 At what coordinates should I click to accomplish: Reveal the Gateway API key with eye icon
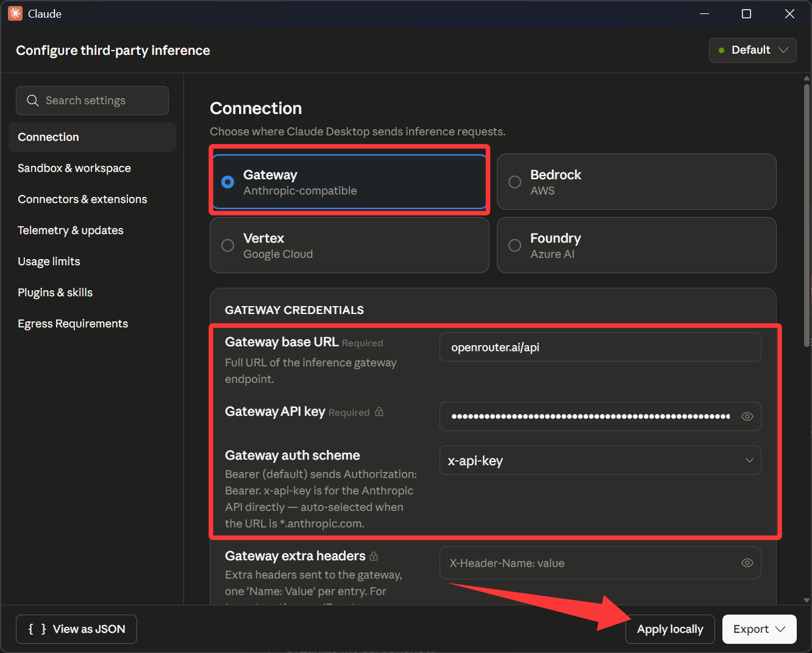[x=747, y=416]
